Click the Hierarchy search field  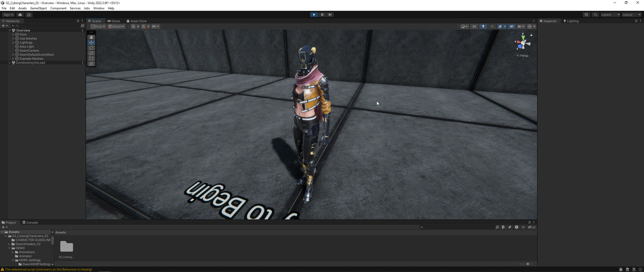point(45,26)
